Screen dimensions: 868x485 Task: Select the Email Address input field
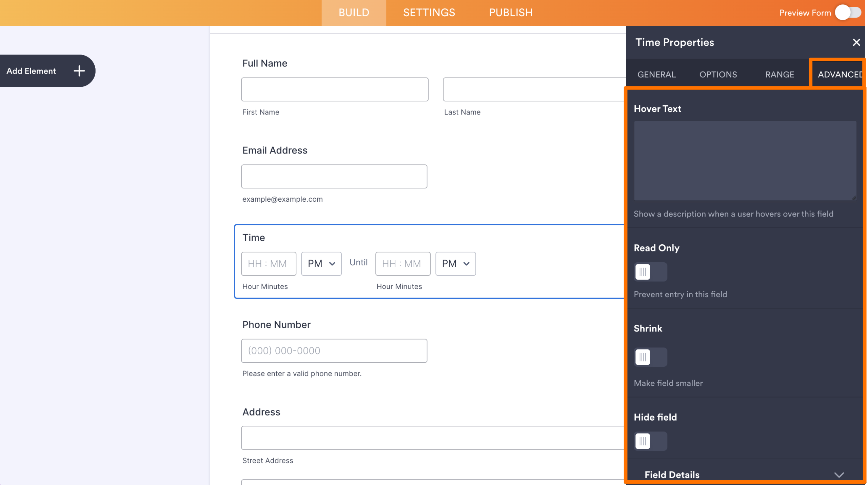[x=334, y=176]
